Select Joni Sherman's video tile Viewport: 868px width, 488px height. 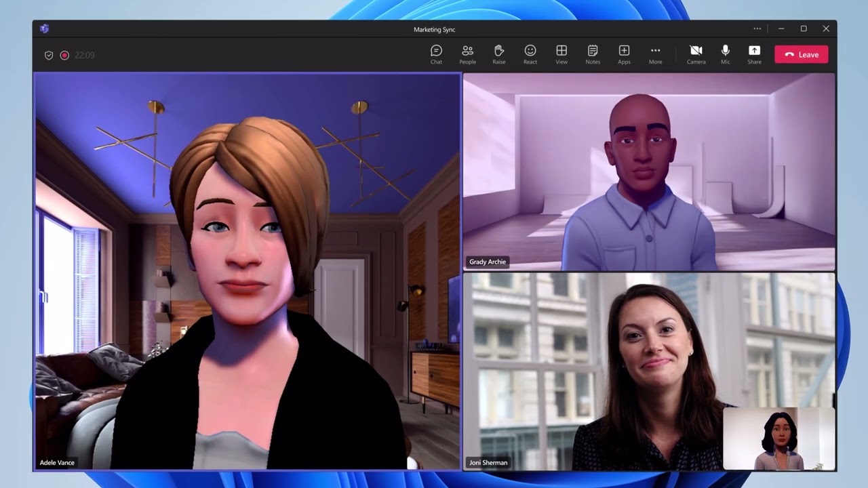(x=649, y=371)
